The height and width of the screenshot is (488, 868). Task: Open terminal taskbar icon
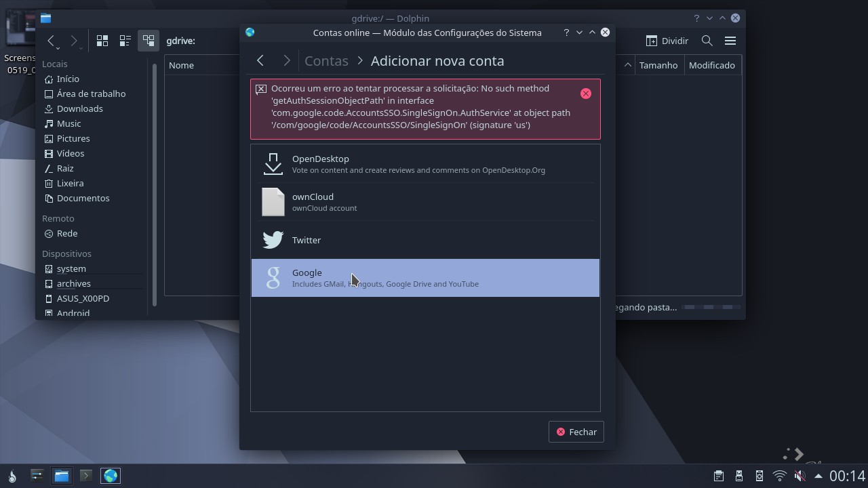tap(86, 476)
